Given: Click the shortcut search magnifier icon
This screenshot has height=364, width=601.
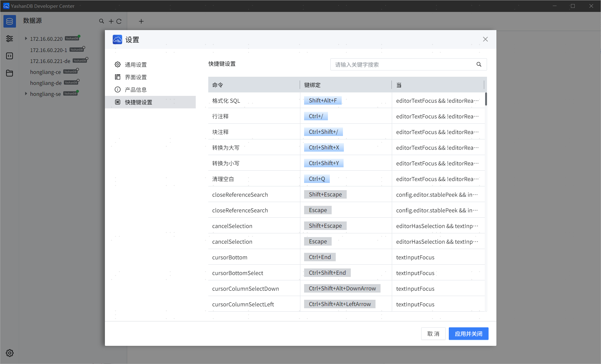Looking at the screenshot, I should point(479,64).
